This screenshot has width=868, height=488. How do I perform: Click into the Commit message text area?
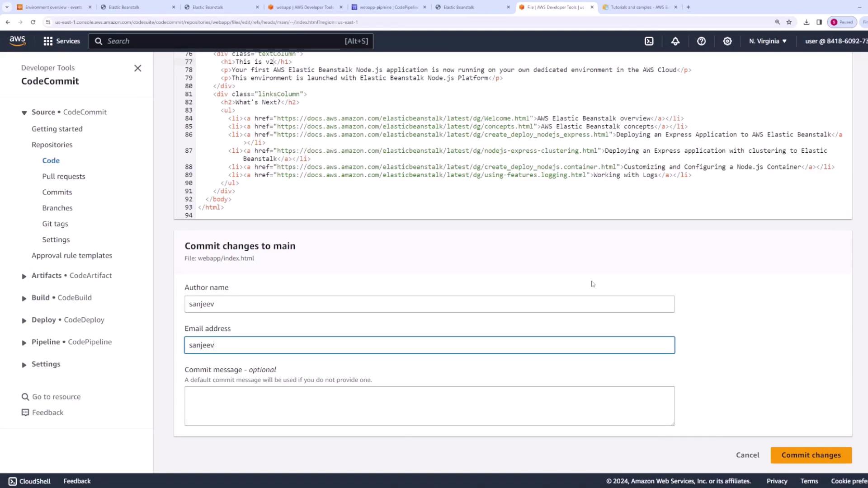(x=429, y=406)
